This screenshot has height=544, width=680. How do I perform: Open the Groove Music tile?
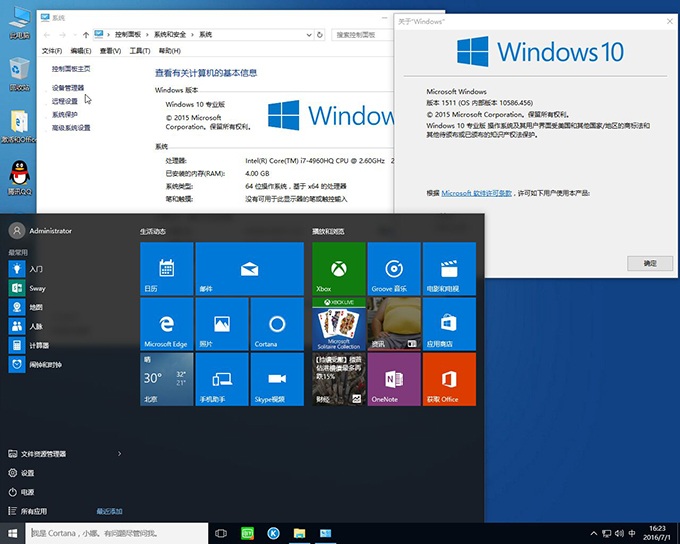pyautogui.click(x=394, y=268)
